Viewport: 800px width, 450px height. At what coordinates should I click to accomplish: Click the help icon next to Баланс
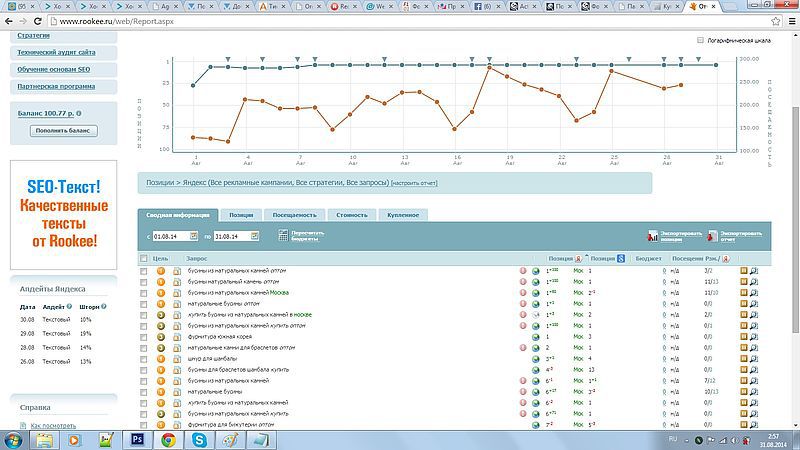[78, 113]
